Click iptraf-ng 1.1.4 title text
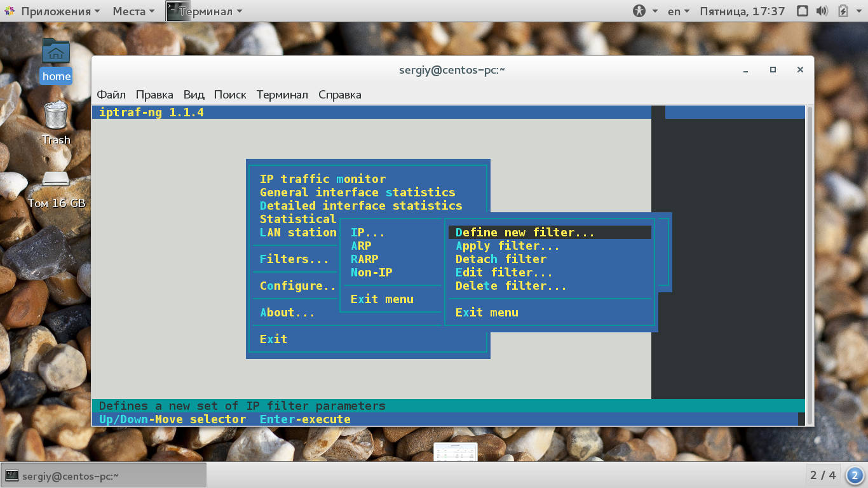 coord(151,112)
